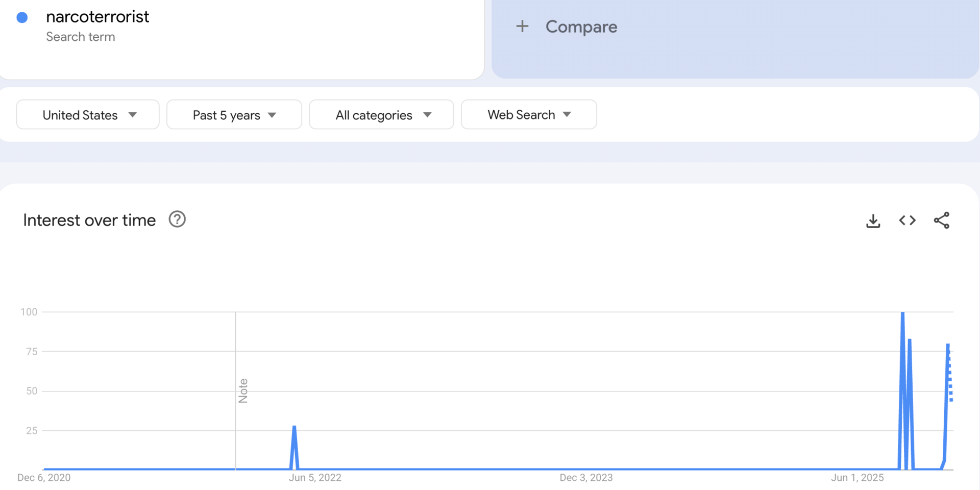Share the interest over time chart

click(941, 220)
